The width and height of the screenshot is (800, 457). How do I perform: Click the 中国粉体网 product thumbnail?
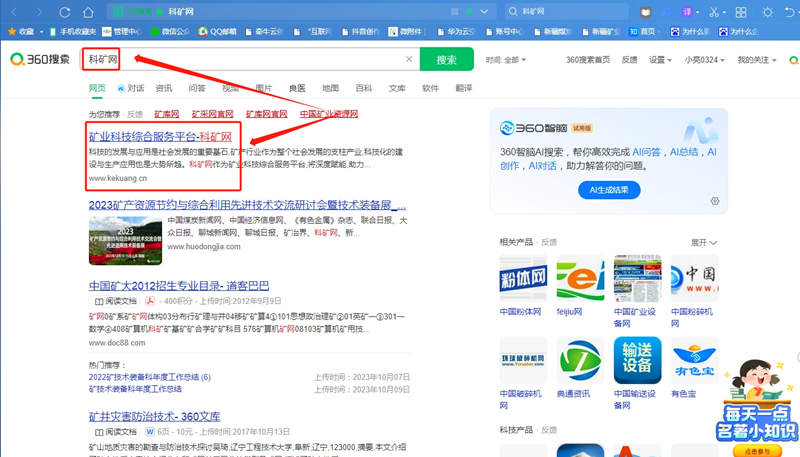point(520,279)
